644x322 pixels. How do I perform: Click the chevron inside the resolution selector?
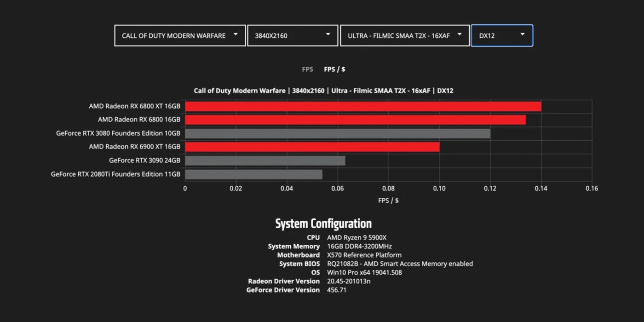[x=328, y=34]
